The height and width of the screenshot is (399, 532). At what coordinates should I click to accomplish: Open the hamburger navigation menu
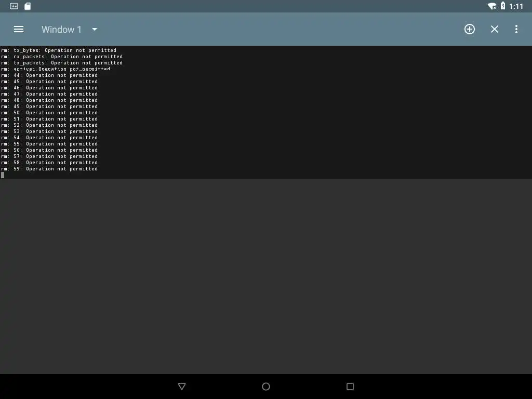(x=19, y=29)
